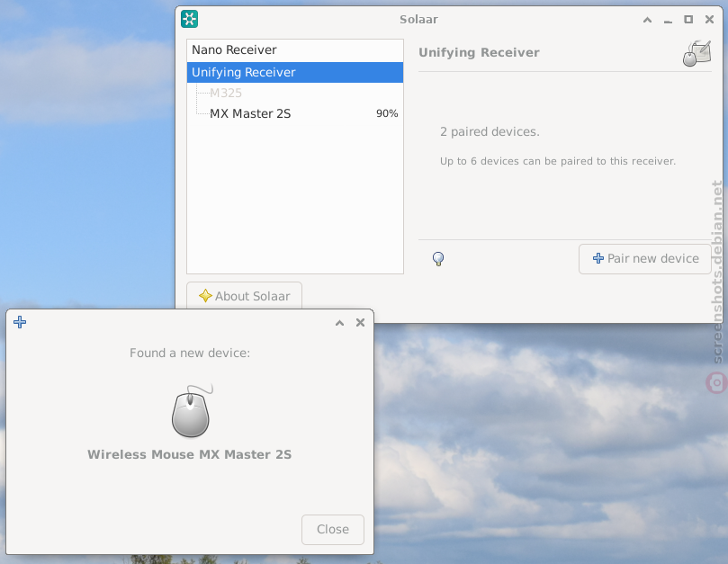
Task: Click the X on the pairing dialog titlebar
Action: click(x=360, y=322)
